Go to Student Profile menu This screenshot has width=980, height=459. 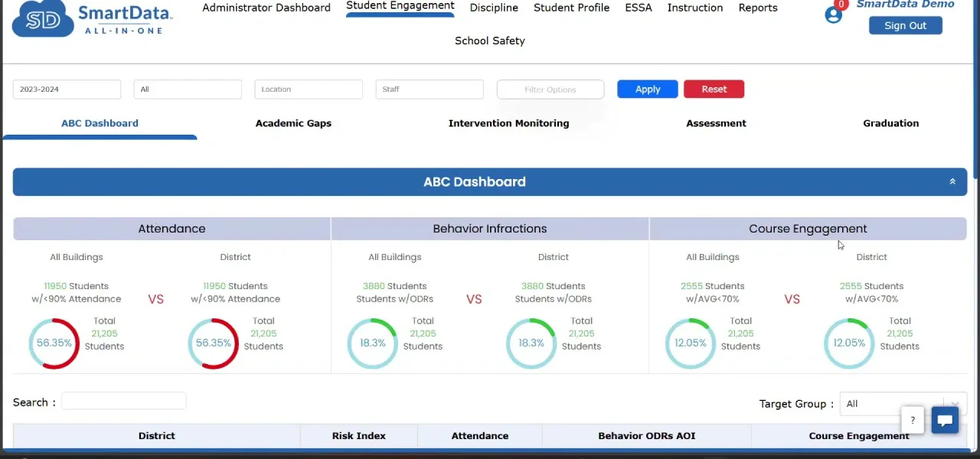pyautogui.click(x=572, y=8)
